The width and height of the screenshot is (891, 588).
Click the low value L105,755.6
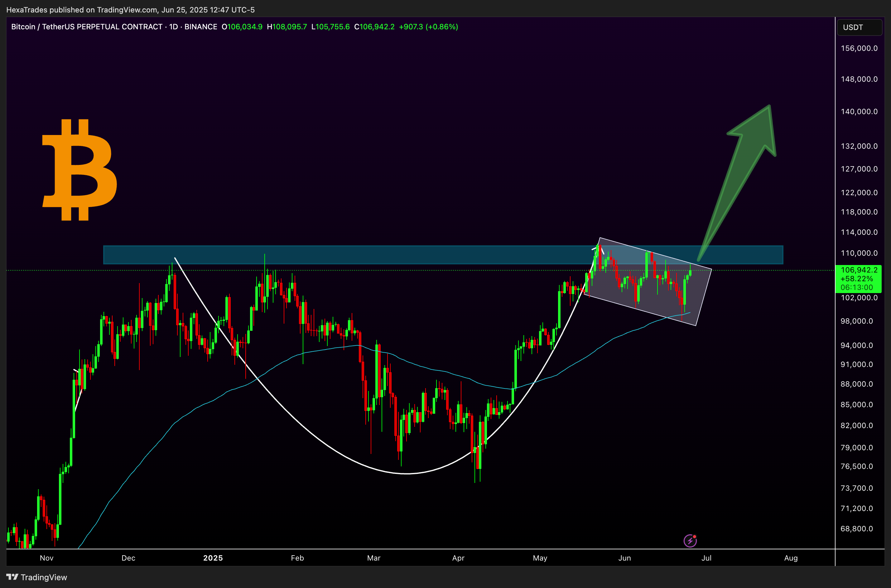click(x=330, y=27)
